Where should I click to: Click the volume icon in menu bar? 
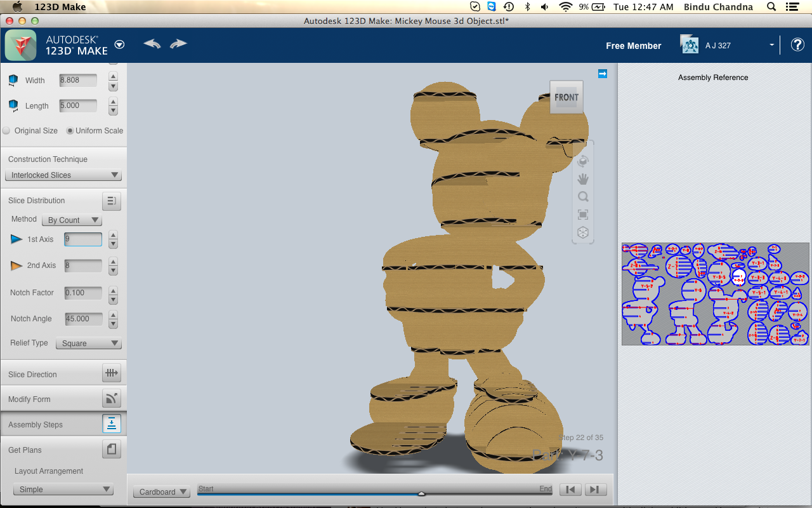click(x=544, y=7)
